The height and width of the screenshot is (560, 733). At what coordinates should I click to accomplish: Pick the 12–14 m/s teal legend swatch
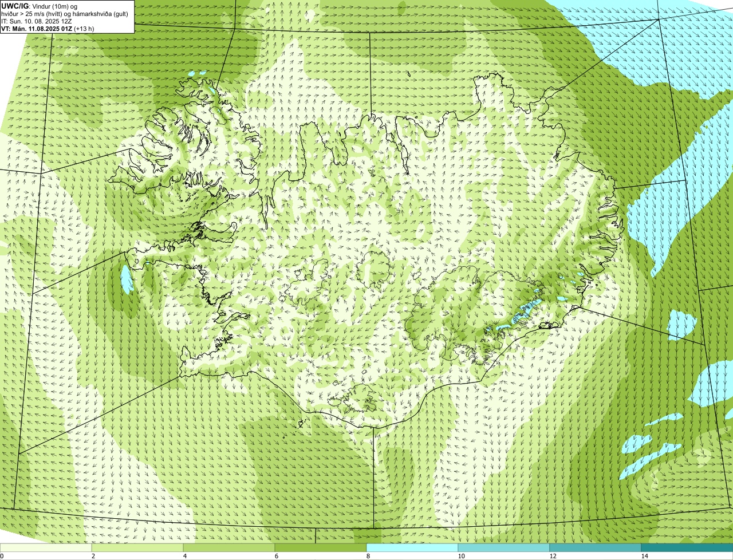596,548
